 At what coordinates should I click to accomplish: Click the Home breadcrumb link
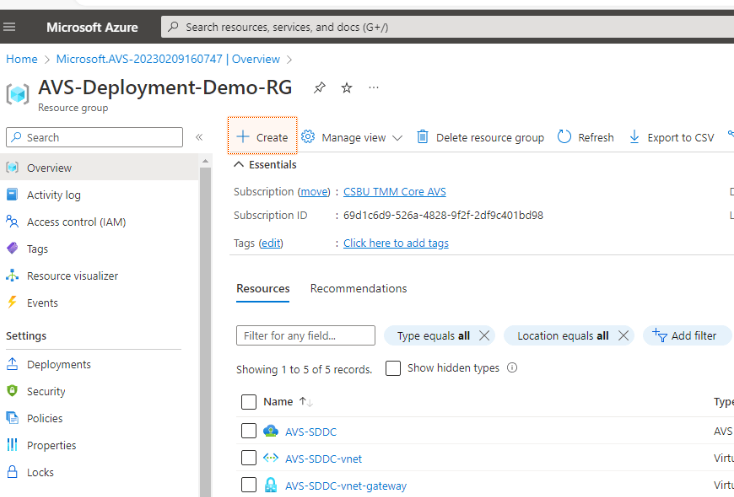pyautogui.click(x=22, y=59)
